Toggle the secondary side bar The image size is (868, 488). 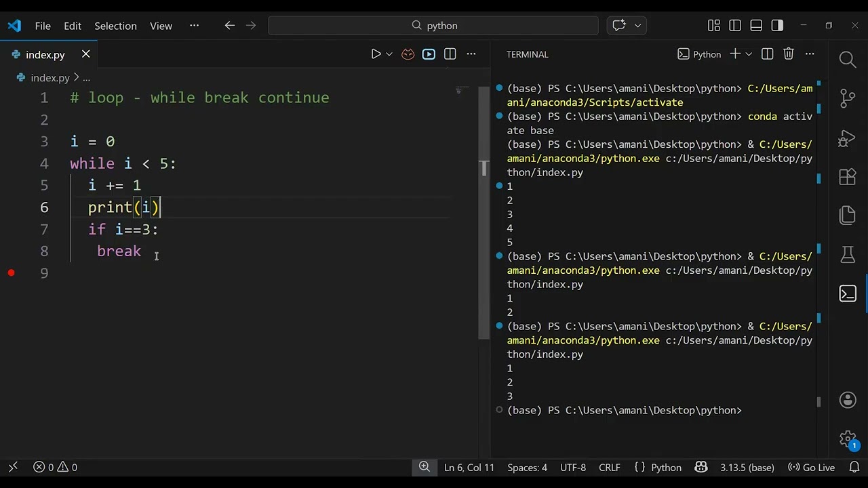(x=777, y=26)
